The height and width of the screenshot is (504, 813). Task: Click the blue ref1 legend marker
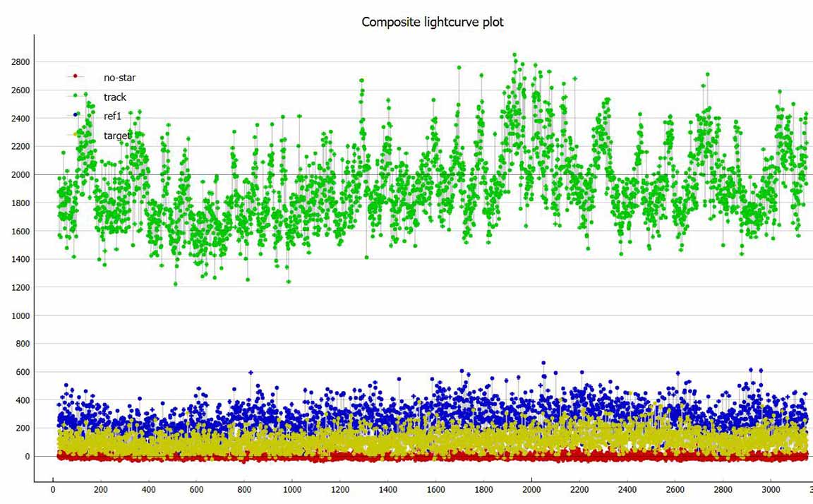pos(75,114)
